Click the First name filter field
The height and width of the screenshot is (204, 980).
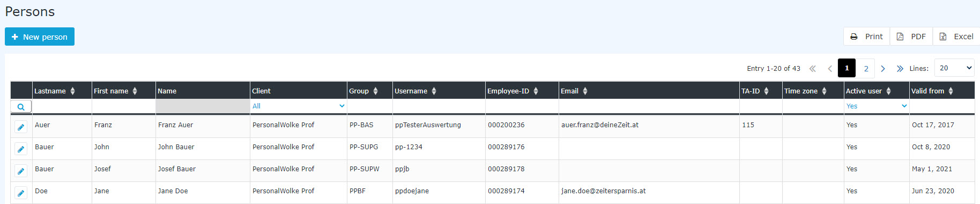tap(124, 106)
